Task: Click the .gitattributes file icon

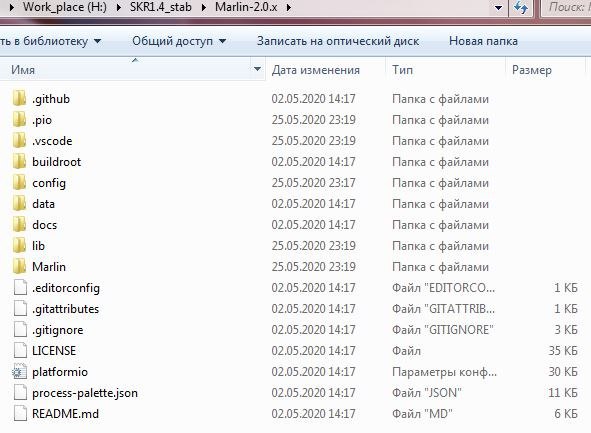Action: tap(20, 309)
